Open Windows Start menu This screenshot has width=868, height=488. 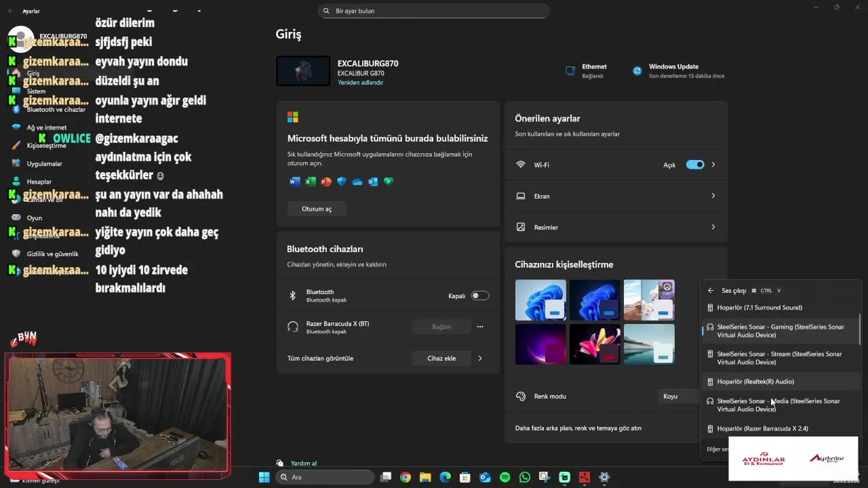(264, 477)
